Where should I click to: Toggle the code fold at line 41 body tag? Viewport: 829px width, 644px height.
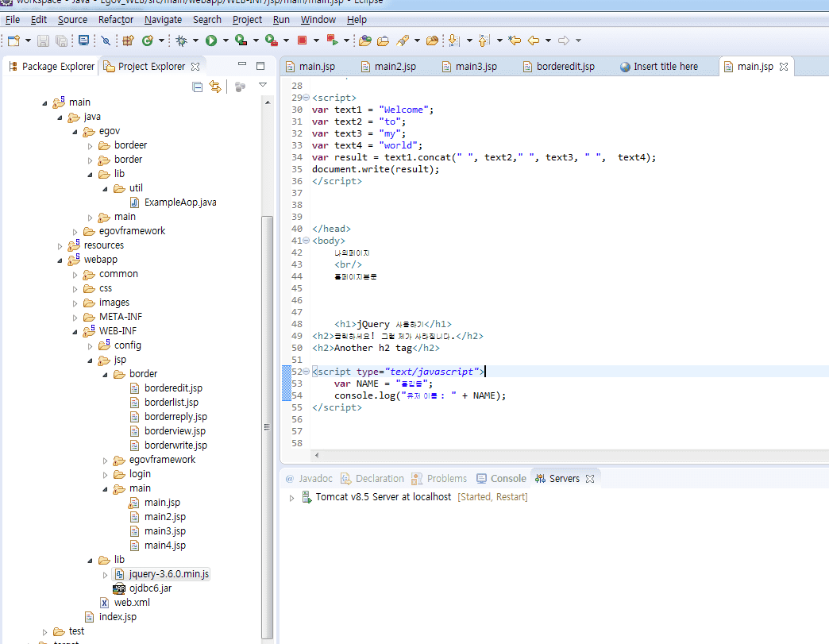tap(307, 241)
